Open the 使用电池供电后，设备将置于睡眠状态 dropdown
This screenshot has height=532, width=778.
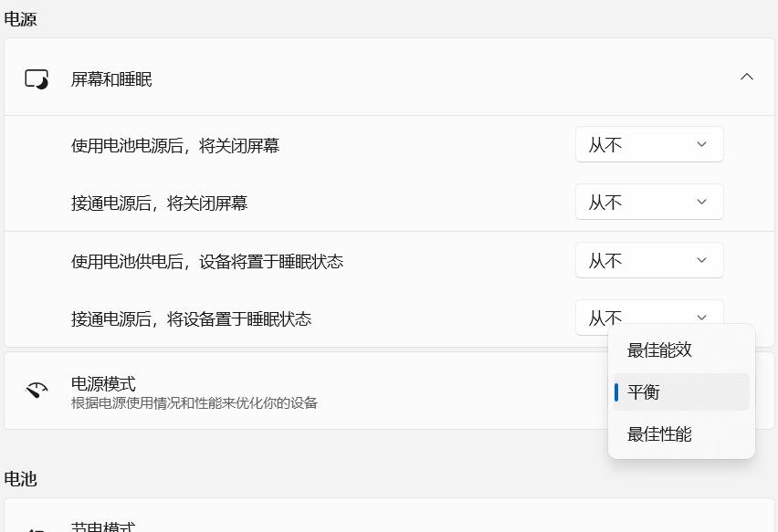[x=649, y=260]
